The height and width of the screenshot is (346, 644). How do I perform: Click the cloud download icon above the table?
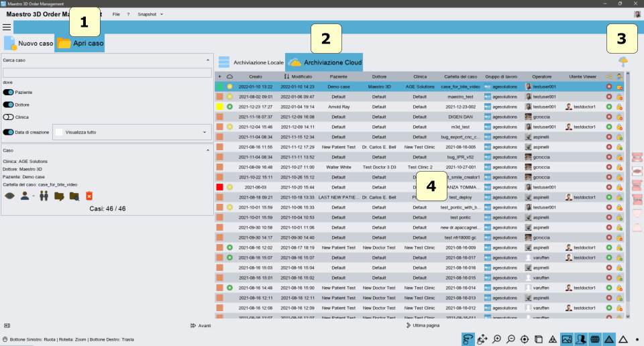[x=623, y=62]
